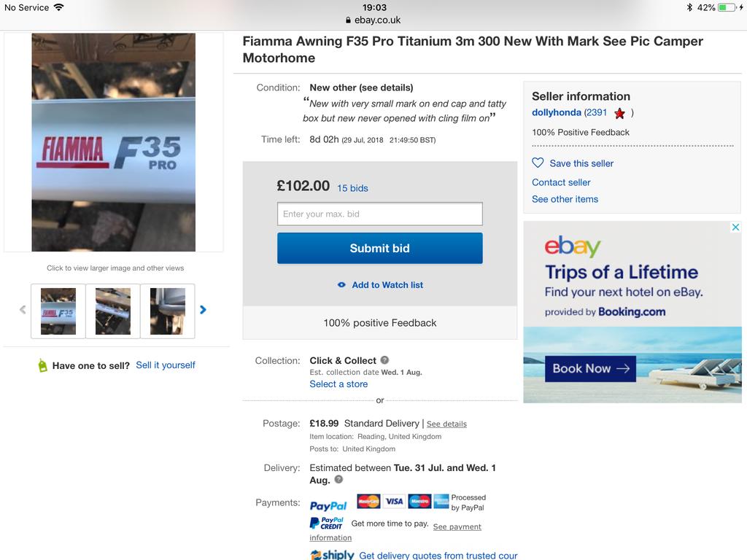
Task: Open Contact seller link
Action: coord(561,182)
